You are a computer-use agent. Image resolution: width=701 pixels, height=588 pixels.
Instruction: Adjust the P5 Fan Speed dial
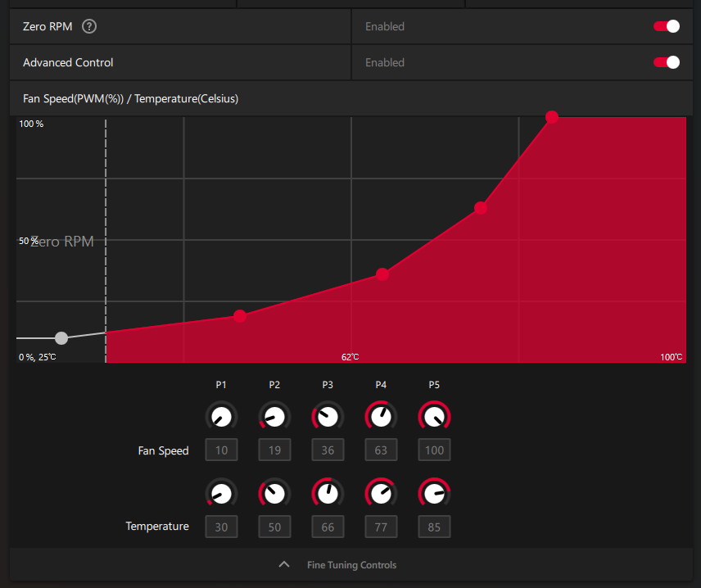434,417
